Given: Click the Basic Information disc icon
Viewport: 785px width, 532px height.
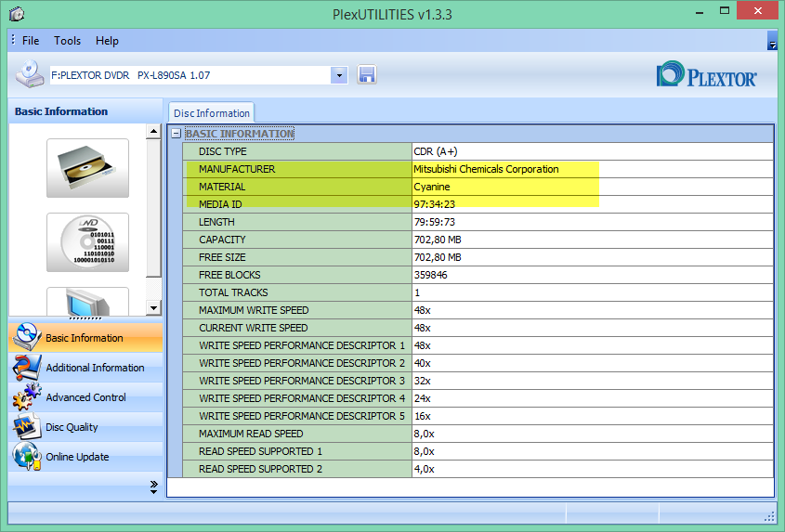Looking at the screenshot, I should tap(26, 336).
